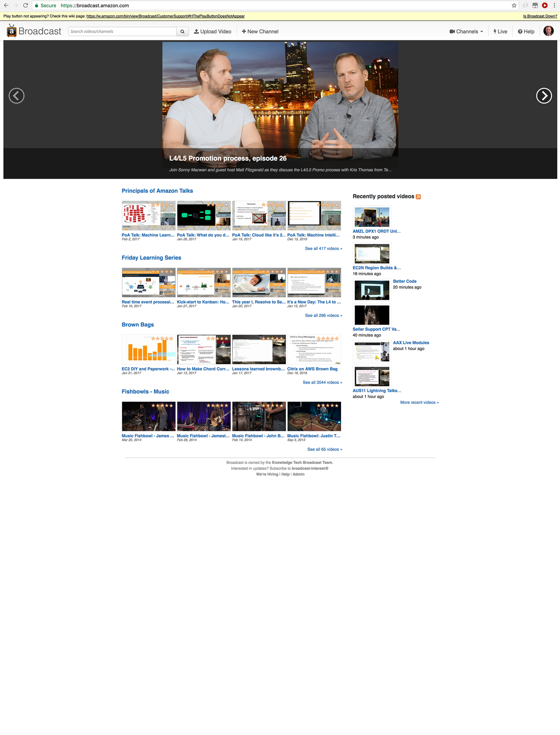Open 'How to Make Chord Corr...' title

tap(203, 369)
